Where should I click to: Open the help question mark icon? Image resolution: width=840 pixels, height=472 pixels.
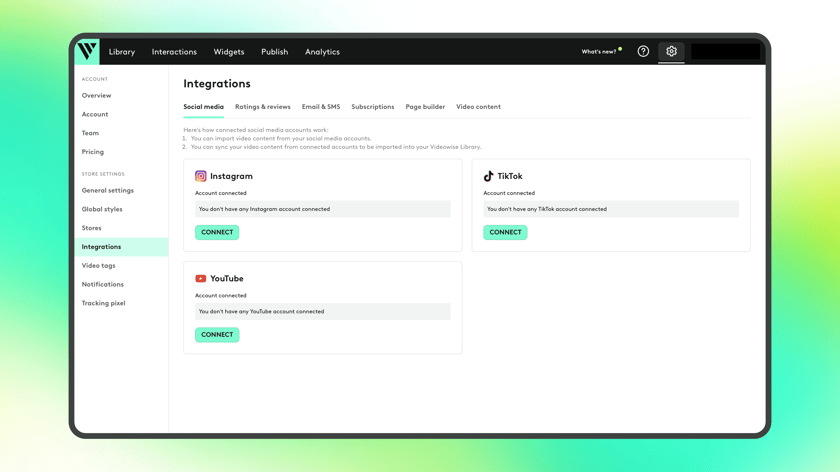[x=643, y=51]
